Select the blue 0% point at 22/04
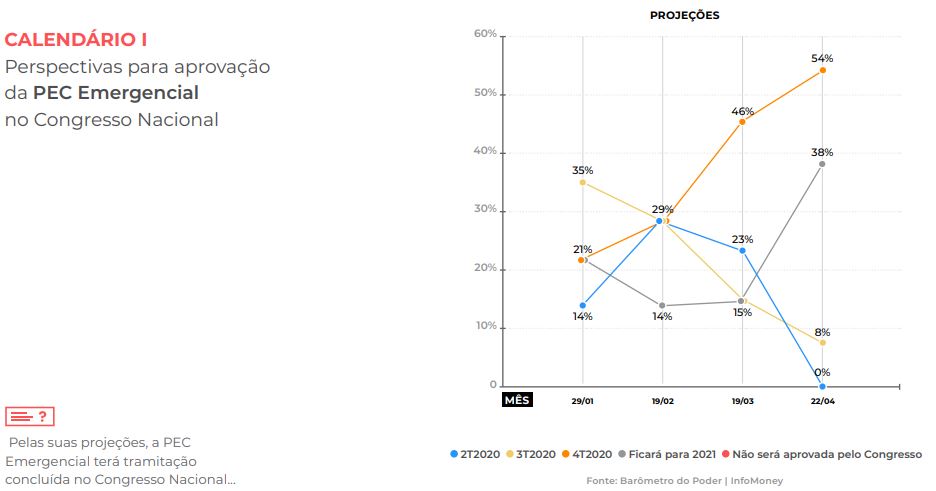 click(x=822, y=386)
